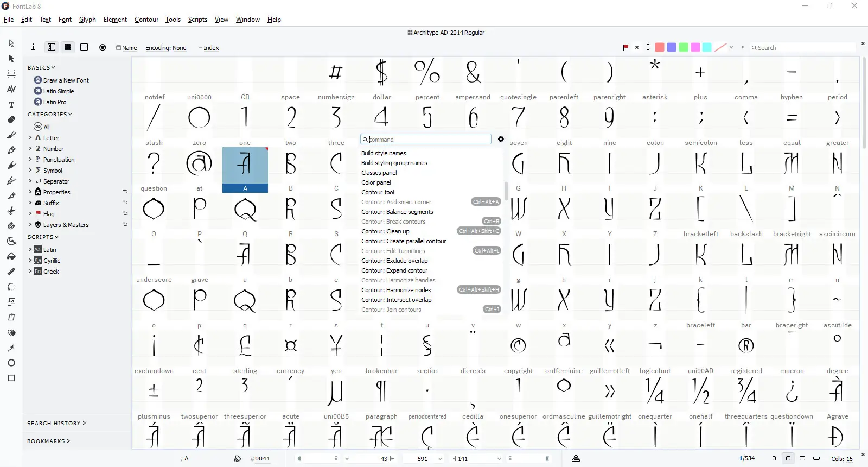This screenshot has height=467, width=868.
Task: Click the tag icon beside #0041
Action: point(238,458)
